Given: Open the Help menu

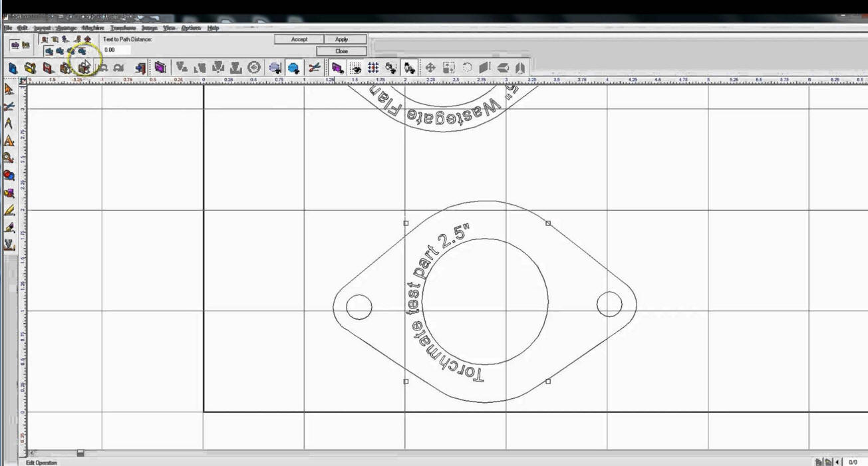Looking at the screenshot, I should 213,28.
